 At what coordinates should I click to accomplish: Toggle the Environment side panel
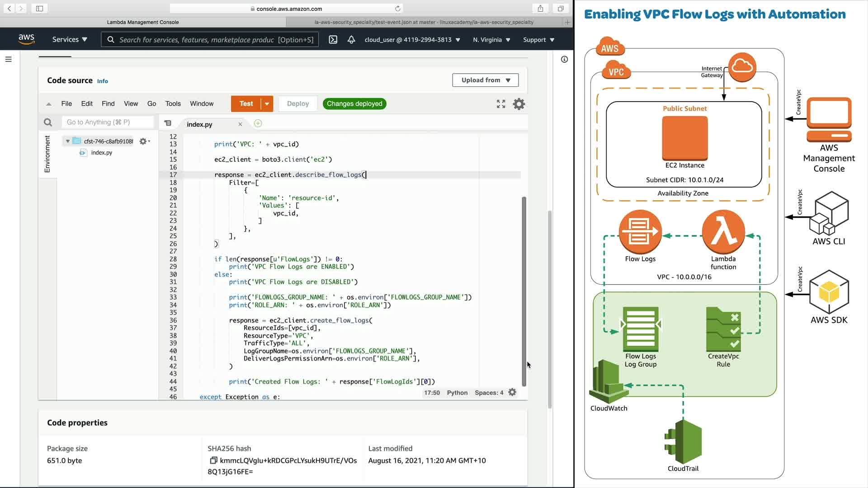point(47,154)
